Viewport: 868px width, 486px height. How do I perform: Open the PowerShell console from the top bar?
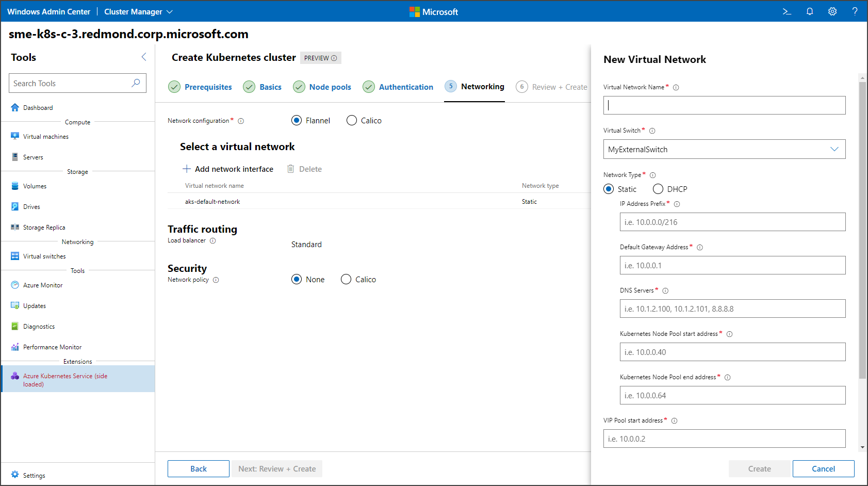point(786,11)
